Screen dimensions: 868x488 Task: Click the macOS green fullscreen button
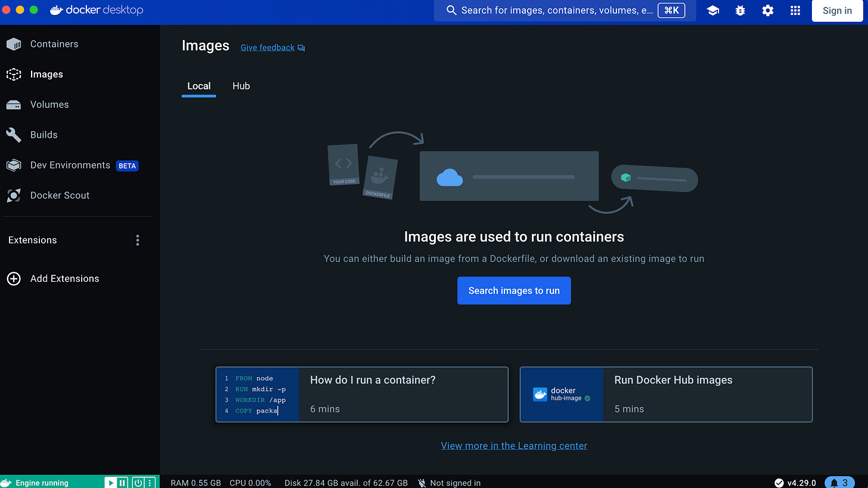click(x=33, y=10)
